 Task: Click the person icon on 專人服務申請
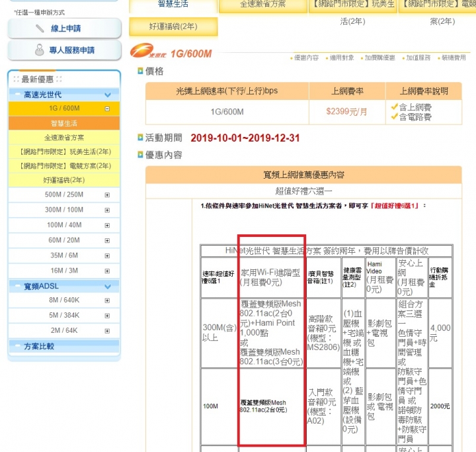39,50
